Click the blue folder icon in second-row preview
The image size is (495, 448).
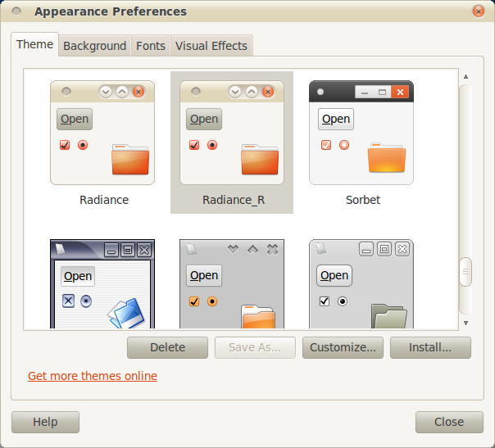coord(126,313)
